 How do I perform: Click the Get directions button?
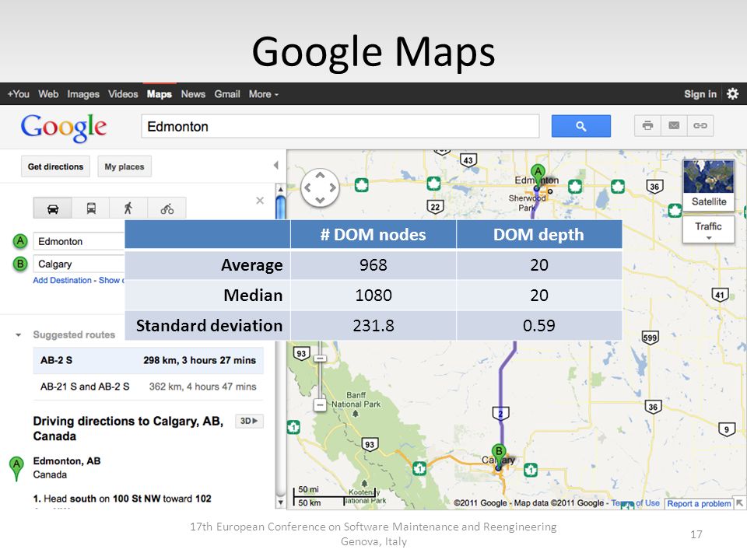[x=55, y=166]
